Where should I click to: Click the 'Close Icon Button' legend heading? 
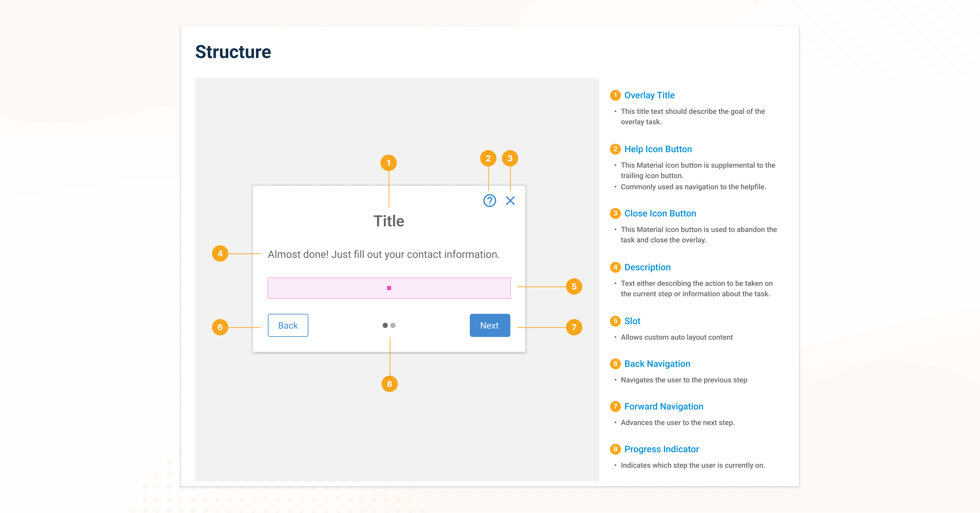click(660, 213)
